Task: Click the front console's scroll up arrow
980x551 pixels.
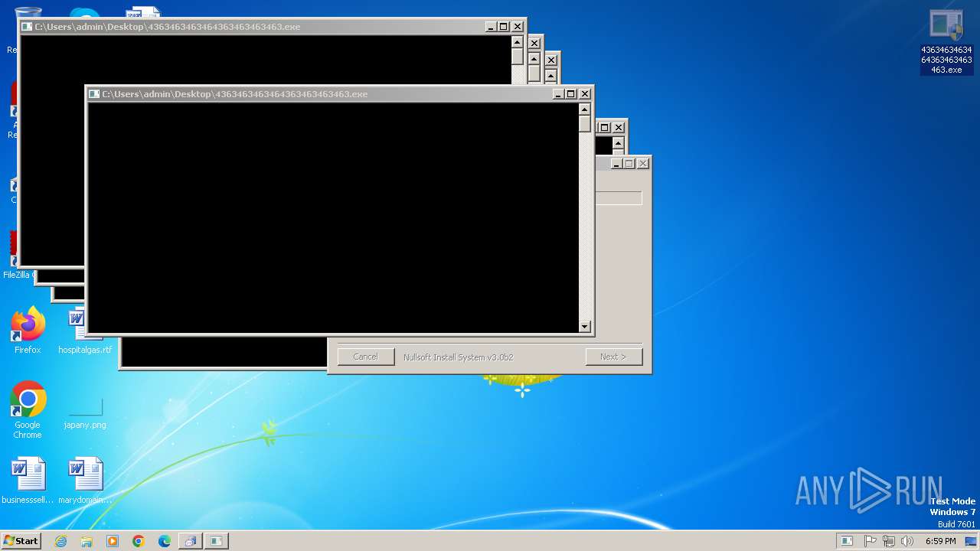Action: (585, 109)
